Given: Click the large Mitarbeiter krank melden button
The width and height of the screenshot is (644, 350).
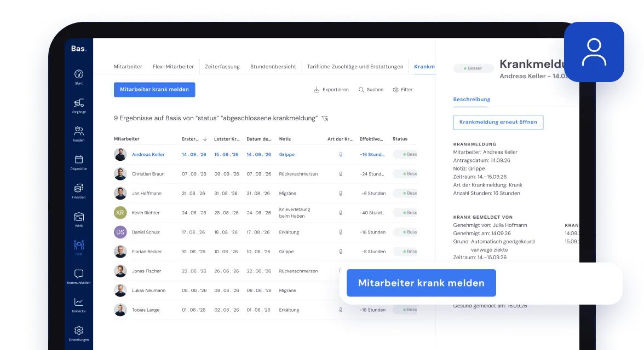Looking at the screenshot, I should (422, 283).
